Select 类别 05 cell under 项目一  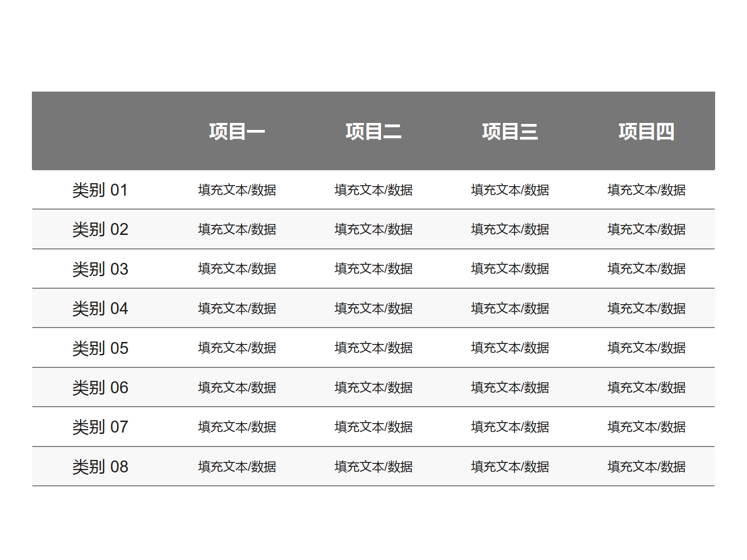coord(237,347)
